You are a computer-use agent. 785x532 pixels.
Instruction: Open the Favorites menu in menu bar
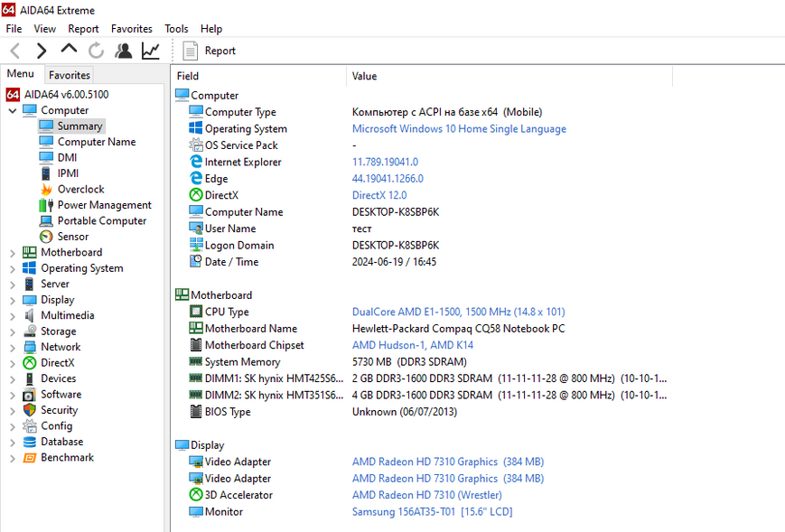point(132,29)
